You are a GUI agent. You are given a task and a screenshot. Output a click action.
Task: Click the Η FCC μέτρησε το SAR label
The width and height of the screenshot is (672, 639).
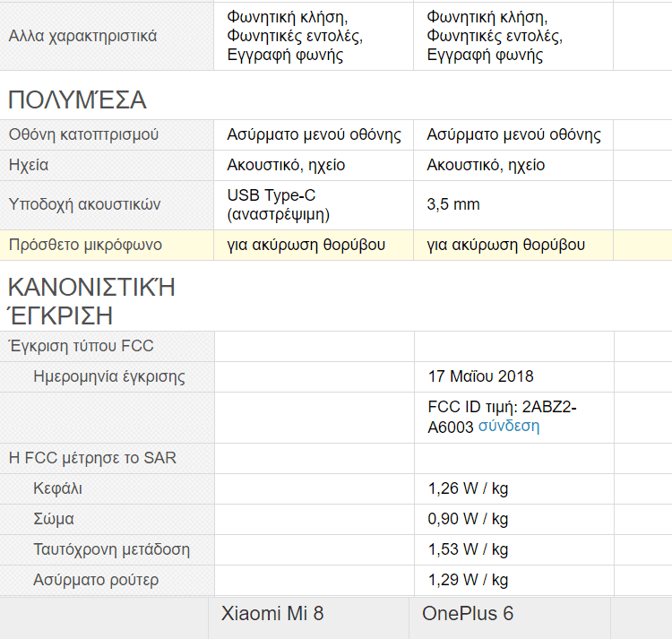pos(92,459)
